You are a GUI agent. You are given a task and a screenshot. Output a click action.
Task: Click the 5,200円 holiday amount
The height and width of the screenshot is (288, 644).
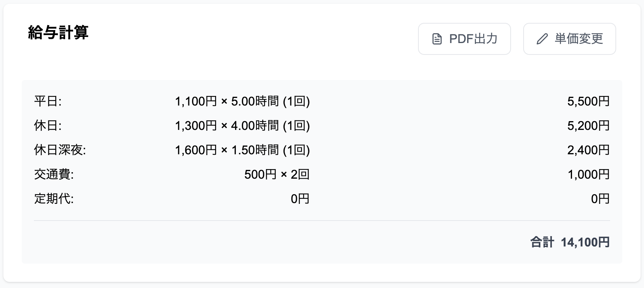[x=588, y=125]
